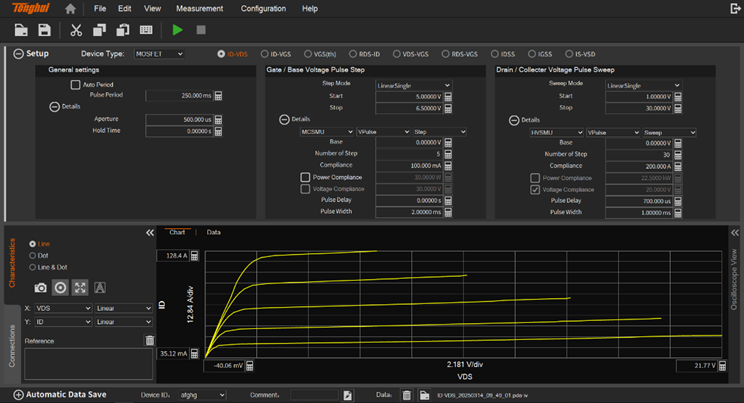The height and width of the screenshot is (403, 744).
Task: Open the Measurement menu
Action: [199, 9]
